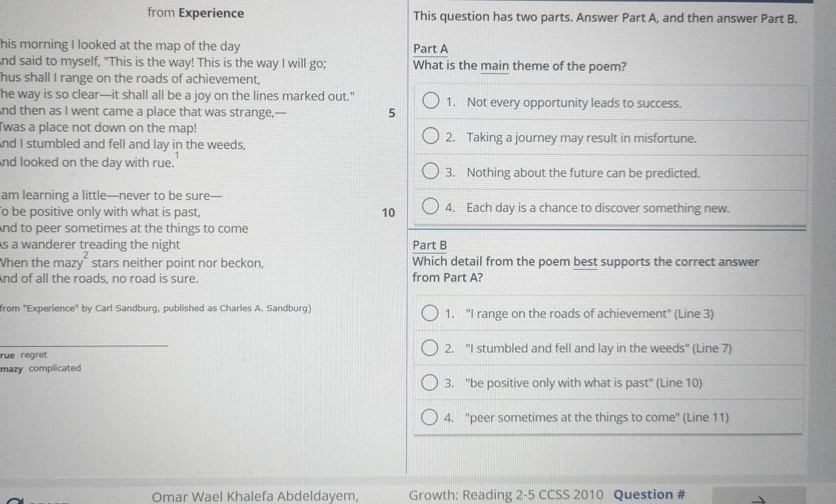The height and width of the screenshot is (504, 836).
Task: Click the "rue regret" footnote definition
Action: coord(24,355)
